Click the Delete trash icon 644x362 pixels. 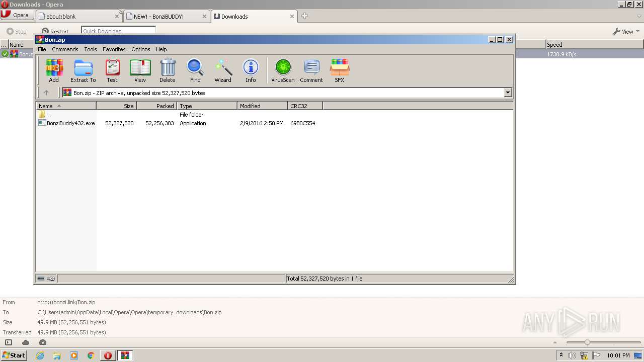coord(168,71)
